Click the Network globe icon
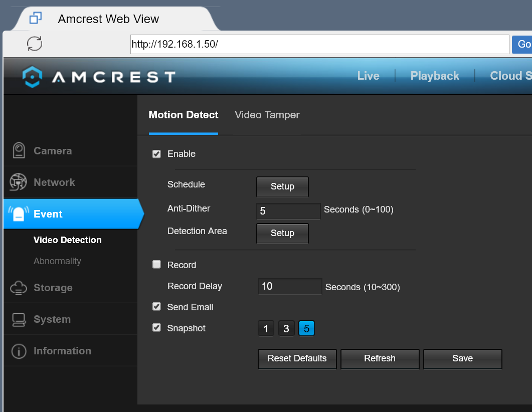 coord(19,182)
